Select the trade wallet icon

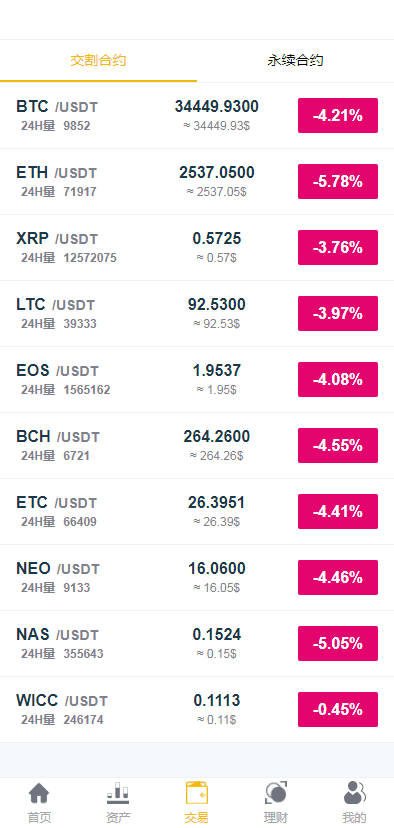[197, 793]
